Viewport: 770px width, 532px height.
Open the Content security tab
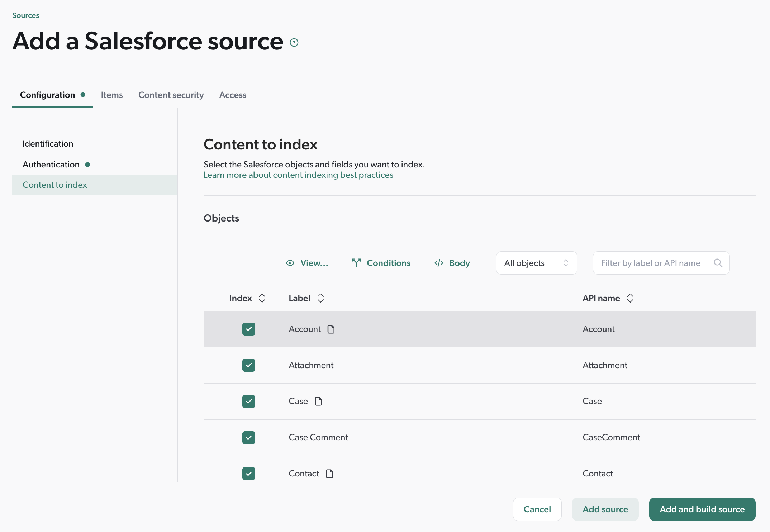click(171, 95)
